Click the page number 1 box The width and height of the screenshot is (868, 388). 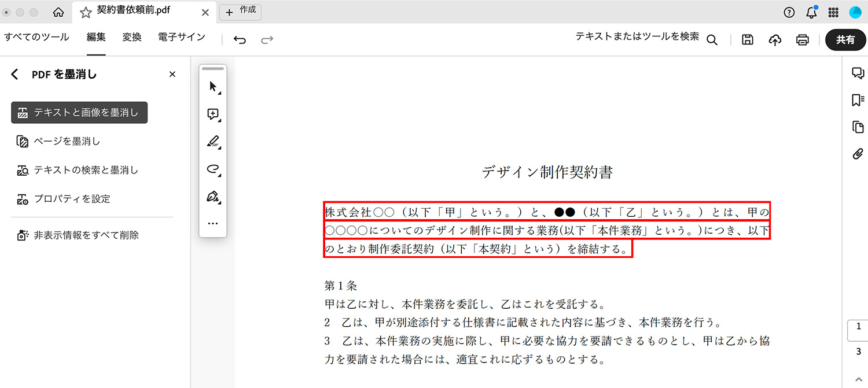[x=858, y=330]
